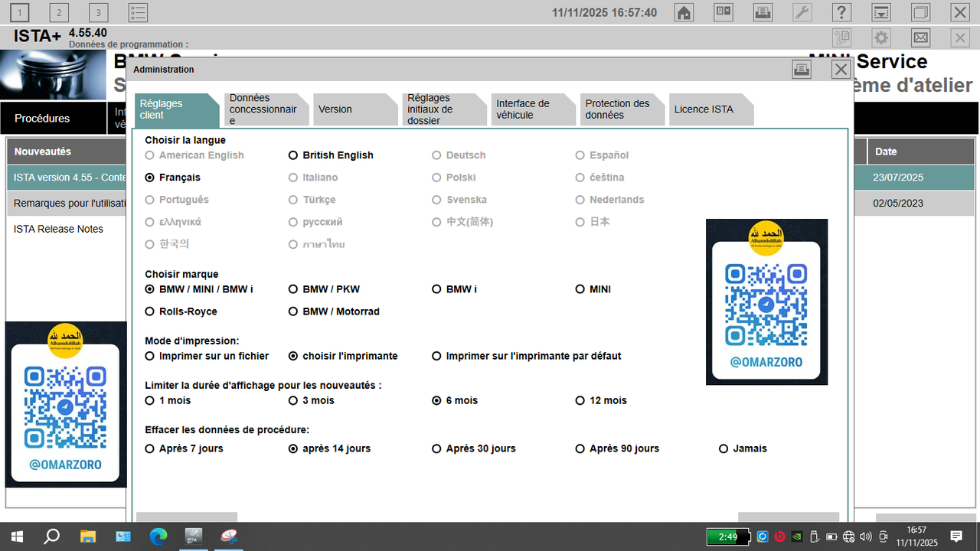Open the volume speaker tray icon

[x=866, y=536]
